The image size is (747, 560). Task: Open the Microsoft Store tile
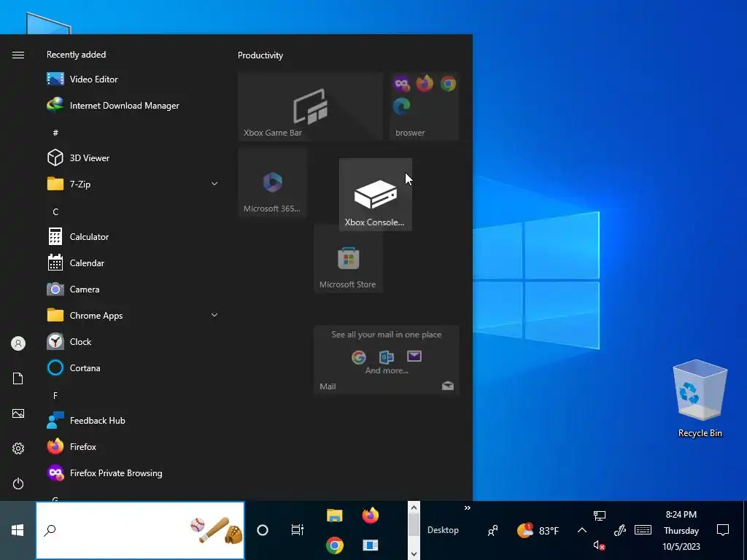[x=348, y=258]
